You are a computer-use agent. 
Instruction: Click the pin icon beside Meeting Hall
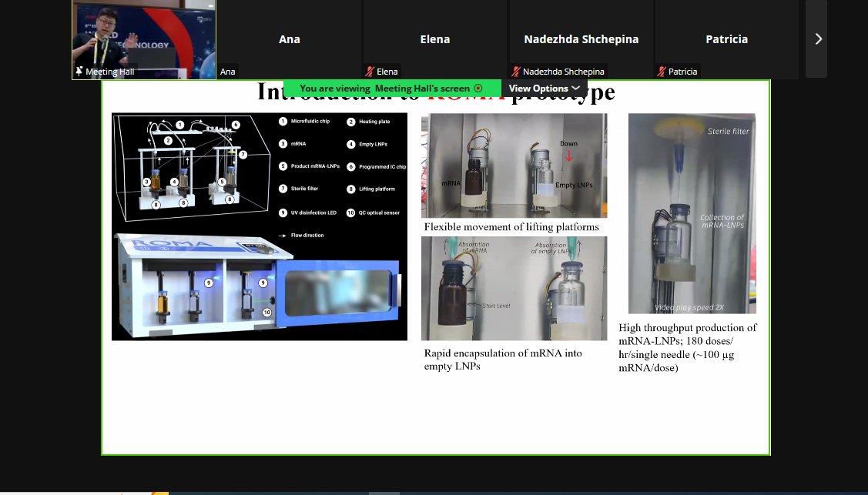(79, 72)
